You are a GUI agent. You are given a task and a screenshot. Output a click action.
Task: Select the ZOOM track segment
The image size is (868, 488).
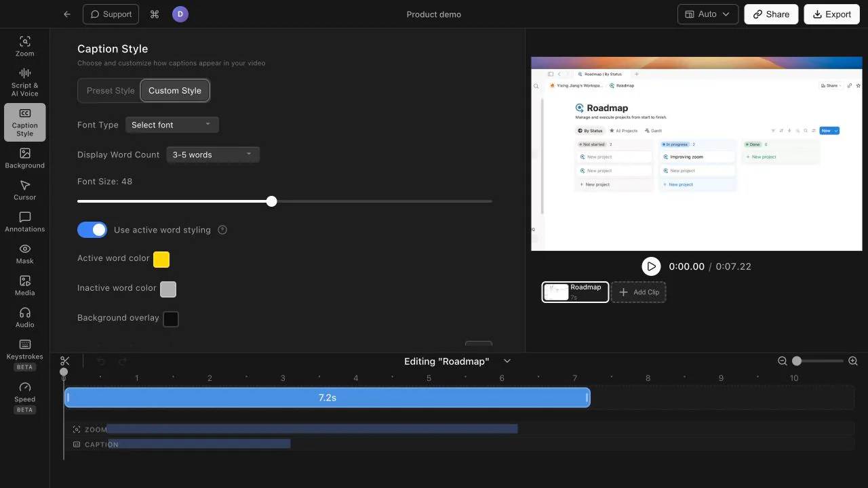(312, 429)
